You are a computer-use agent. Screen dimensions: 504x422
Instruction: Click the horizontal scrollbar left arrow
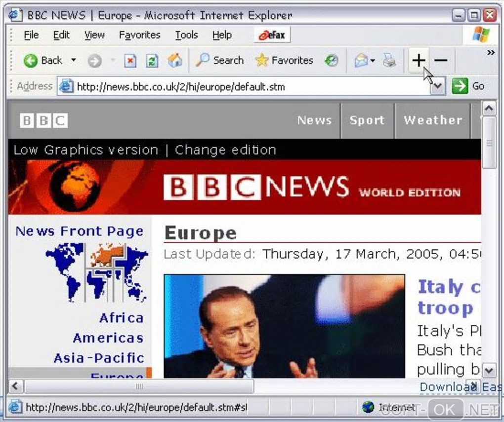15,386
